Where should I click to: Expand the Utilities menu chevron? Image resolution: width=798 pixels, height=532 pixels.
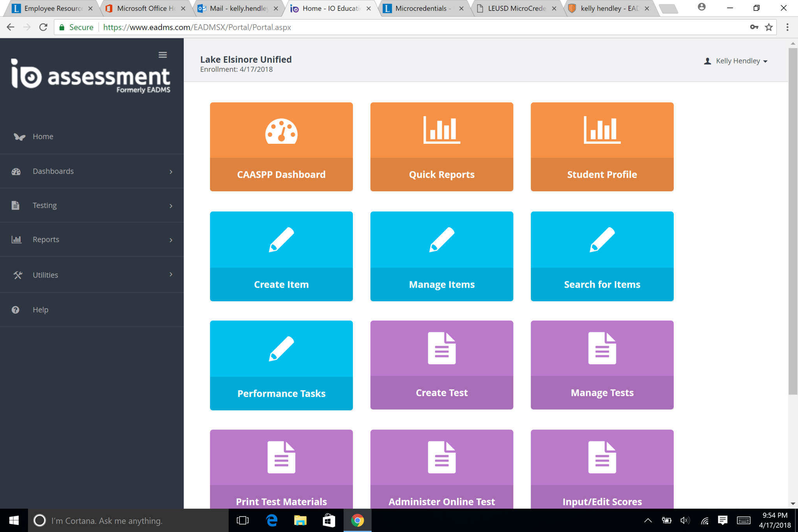pyautogui.click(x=171, y=274)
